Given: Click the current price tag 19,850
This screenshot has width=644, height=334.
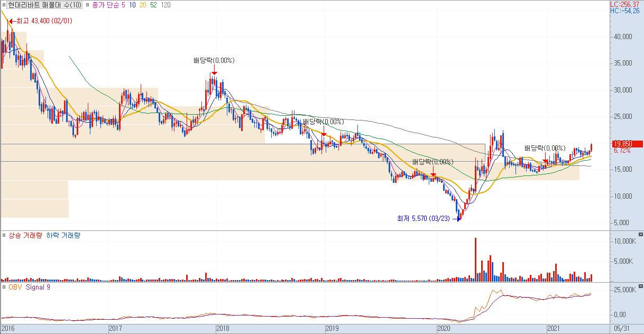Looking at the screenshot, I should tap(627, 144).
